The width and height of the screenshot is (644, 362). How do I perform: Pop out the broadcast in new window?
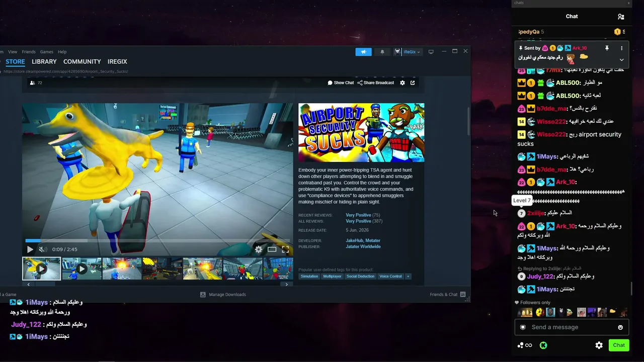point(413,83)
